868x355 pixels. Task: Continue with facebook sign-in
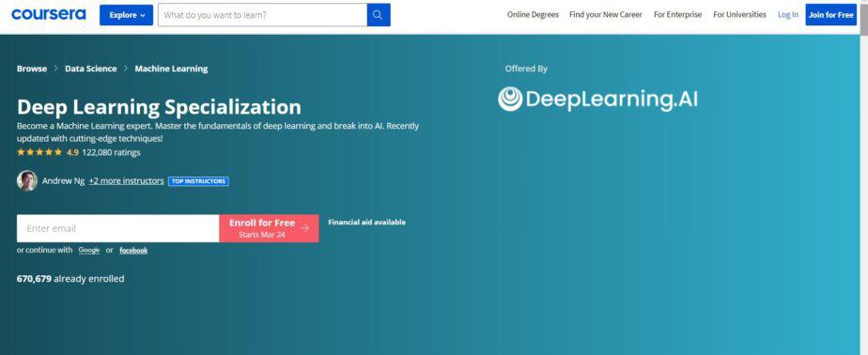(x=133, y=251)
